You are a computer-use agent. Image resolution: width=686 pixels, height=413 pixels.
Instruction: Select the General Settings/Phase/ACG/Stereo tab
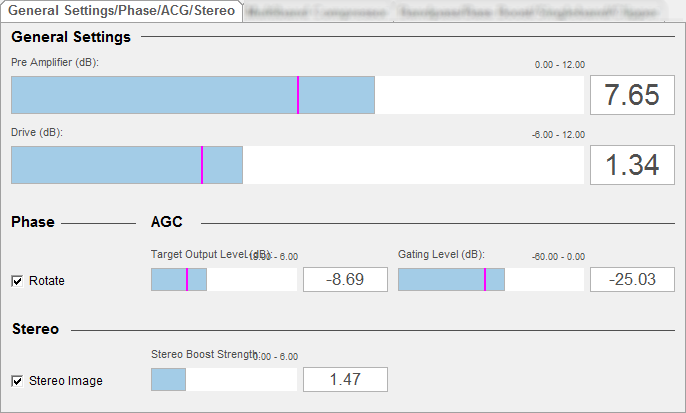pyautogui.click(x=122, y=11)
